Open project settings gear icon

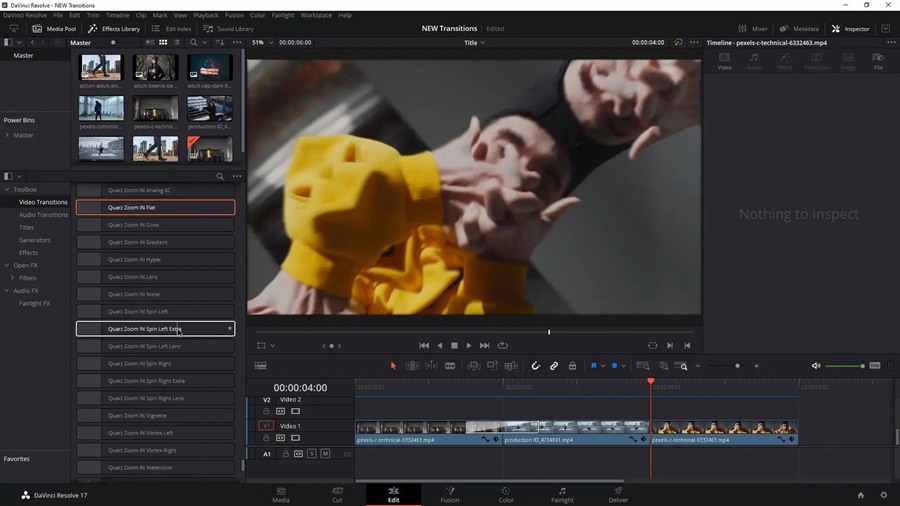point(883,495)
